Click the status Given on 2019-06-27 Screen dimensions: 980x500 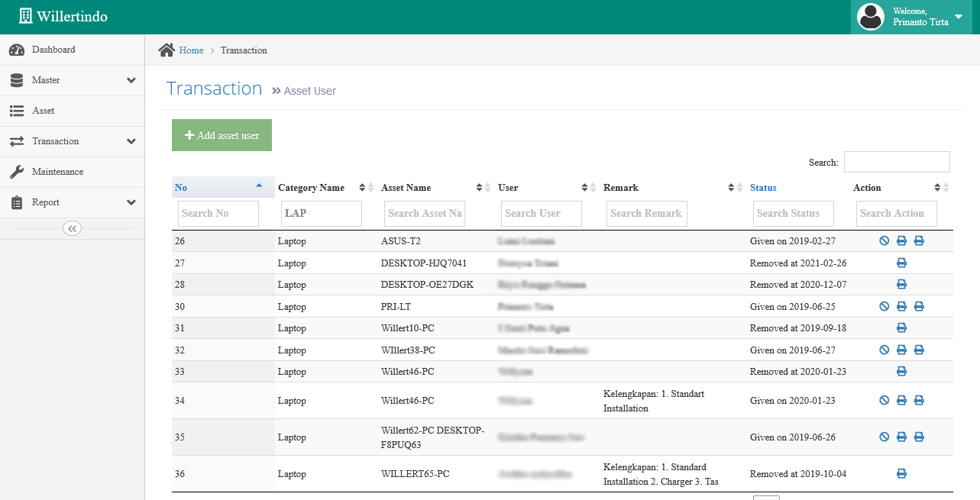791,350
